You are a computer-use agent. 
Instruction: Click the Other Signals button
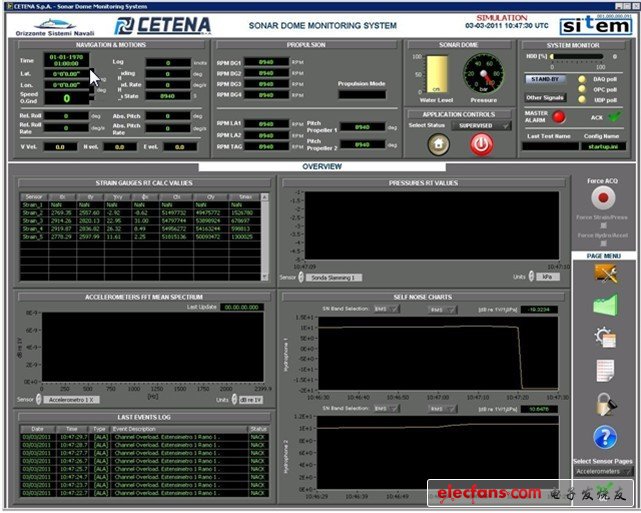[545, 98]
